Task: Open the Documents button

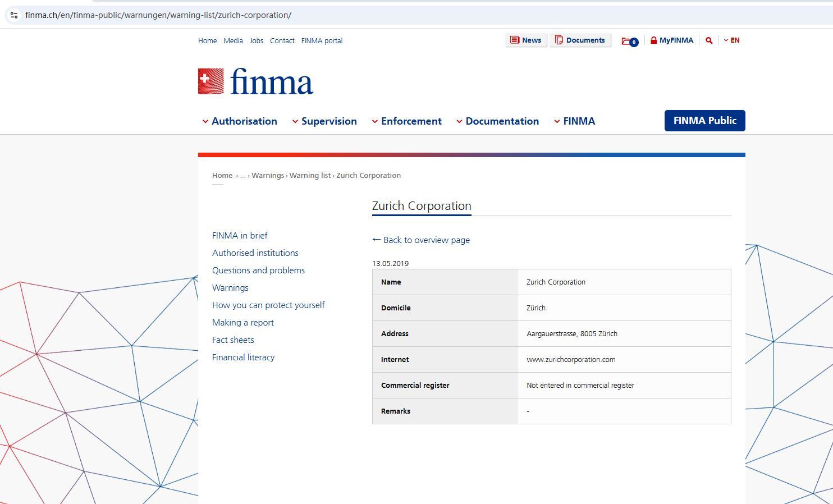Action: (580, 40)
